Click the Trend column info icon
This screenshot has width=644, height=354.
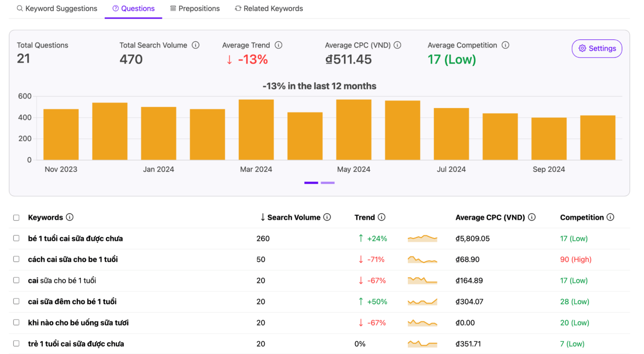[381, 217]
